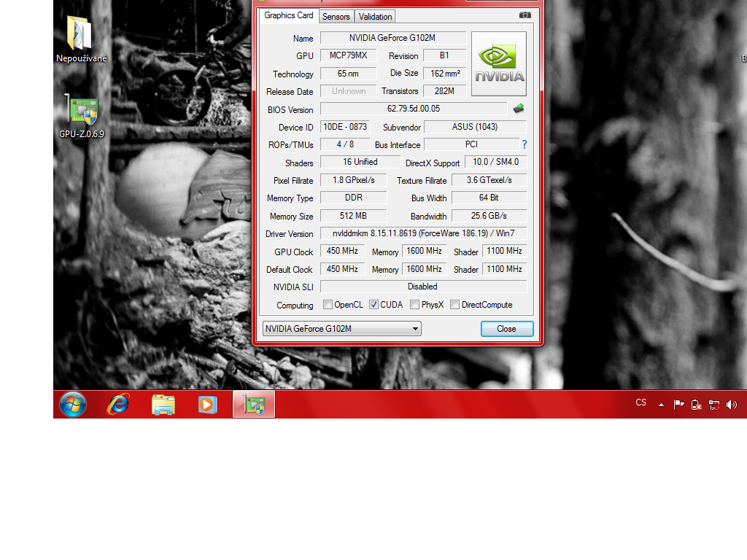Viewport: 747px width, 560px height.
Task: Click the Bus Interface question mark icon
Action: [x=524, y=144]
